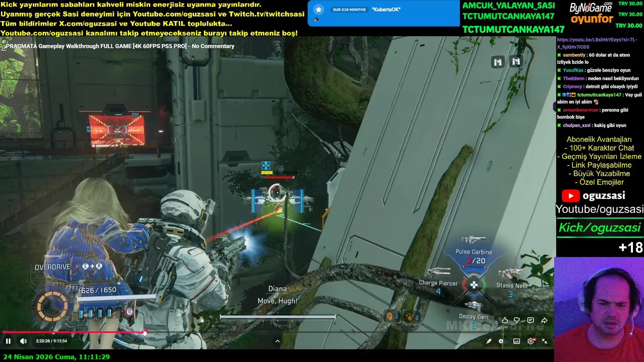Click the PRAGMATA Gameplay Walkthrough video title

coord(120,46)
